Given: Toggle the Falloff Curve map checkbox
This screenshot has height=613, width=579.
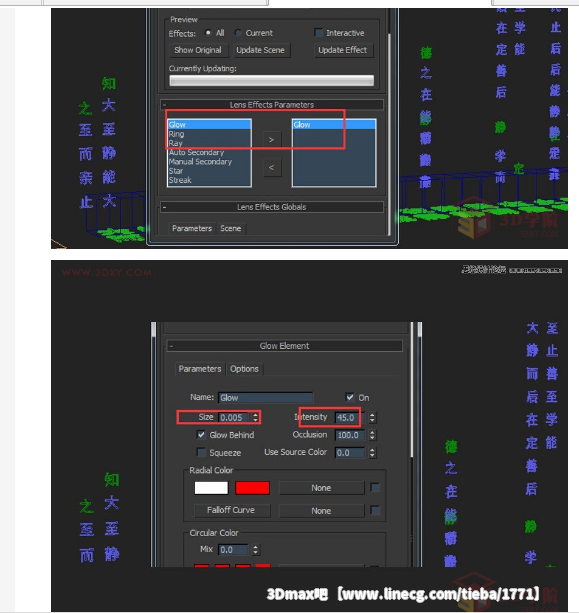Looking at the screenshot, I should pos(375,510).
